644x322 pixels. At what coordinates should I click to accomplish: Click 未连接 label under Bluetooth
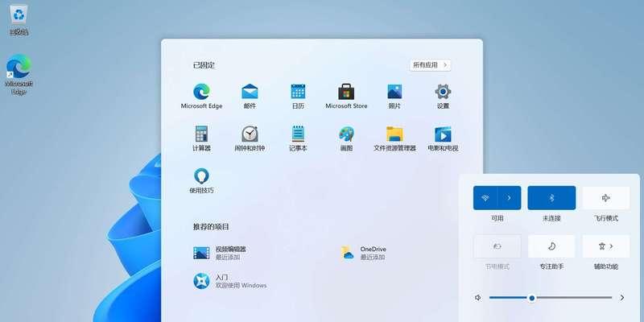pyautogui.click(x=551, y=218)
